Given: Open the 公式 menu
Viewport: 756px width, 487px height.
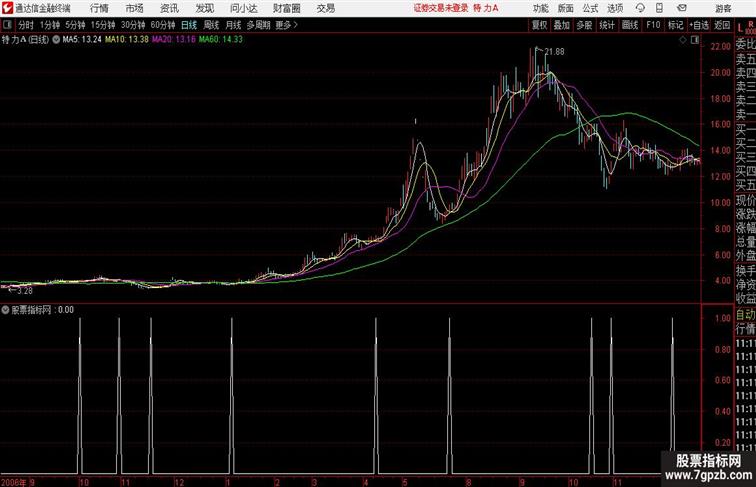Looking at the screenshot, I should point(590,8).
